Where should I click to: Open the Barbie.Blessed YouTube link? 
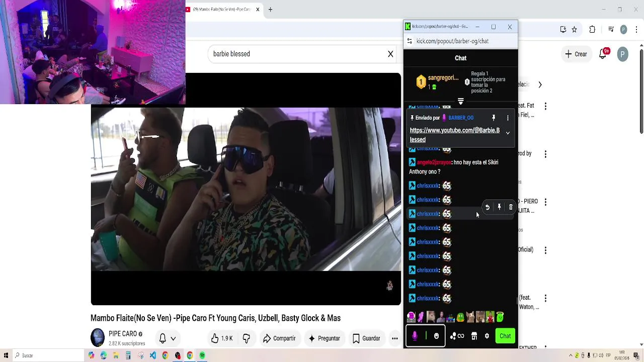(x=455, y=135)
